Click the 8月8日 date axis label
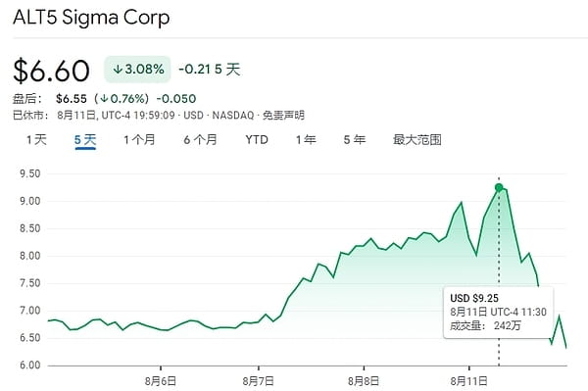The width and height of the screenshot is (588, 391). [364, 381]
